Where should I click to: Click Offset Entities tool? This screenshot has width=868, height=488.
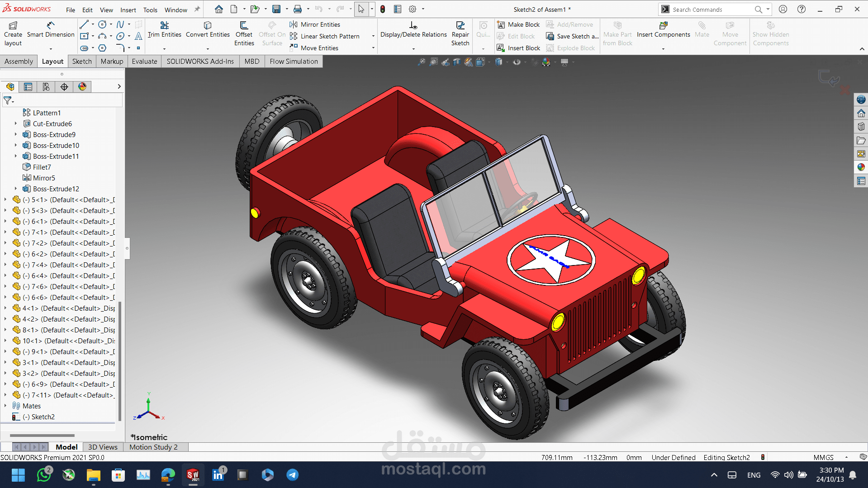pos(244,33)
